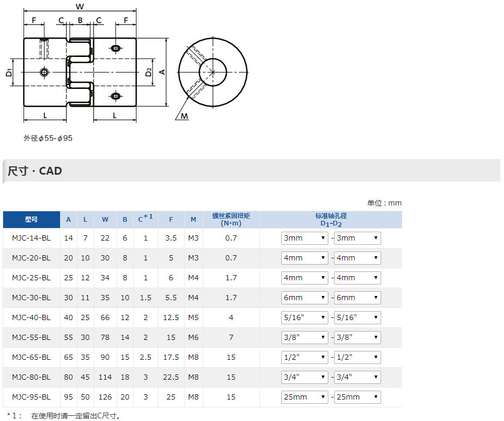The image size is (504, 421).
Task: Open D2 bore dropdown for MJC-14-BL
Action: click(357, 238)
